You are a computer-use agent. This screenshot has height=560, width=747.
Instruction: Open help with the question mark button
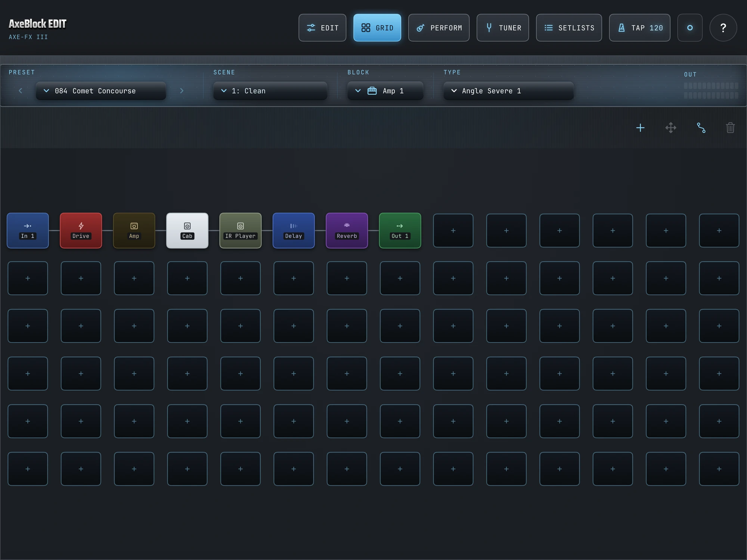[x=723, y=28]
